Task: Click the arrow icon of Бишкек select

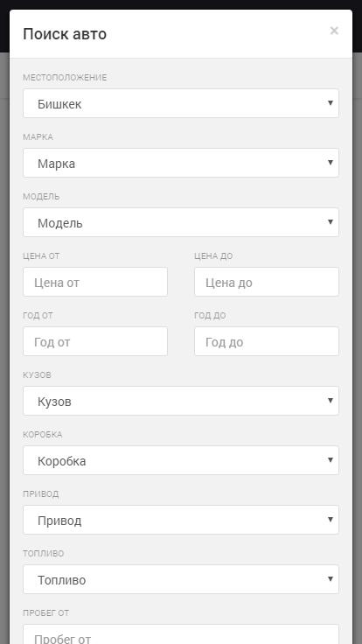Action: coord(331,102)
